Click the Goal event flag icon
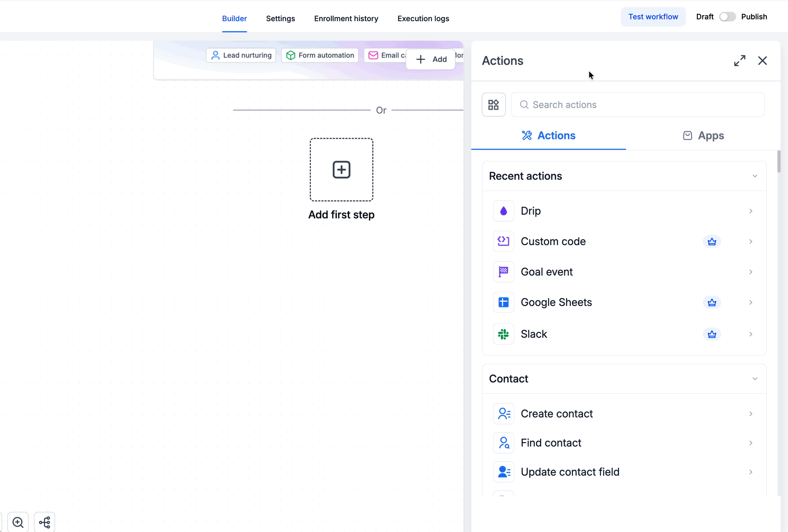 coord(504,272)
